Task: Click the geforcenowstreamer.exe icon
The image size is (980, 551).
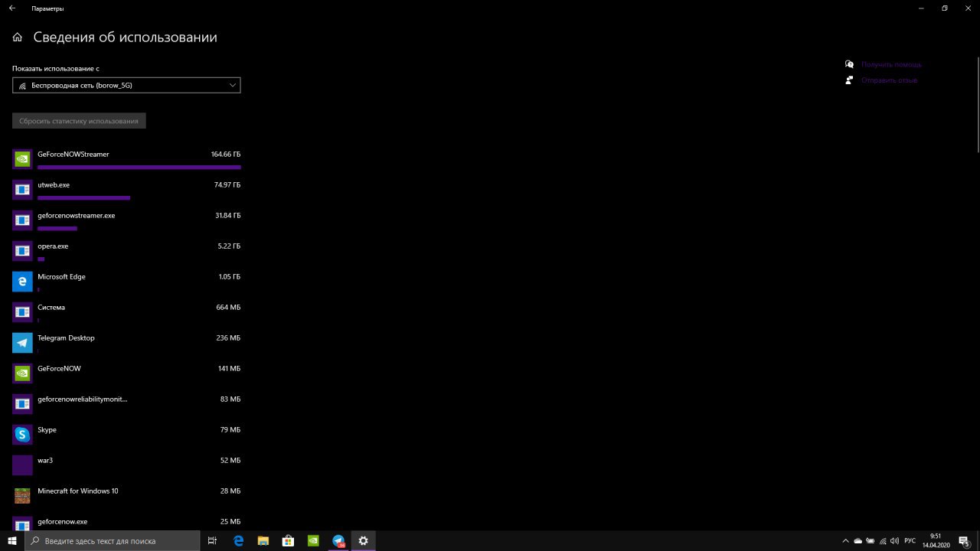Action: click(x=22, y=220)
